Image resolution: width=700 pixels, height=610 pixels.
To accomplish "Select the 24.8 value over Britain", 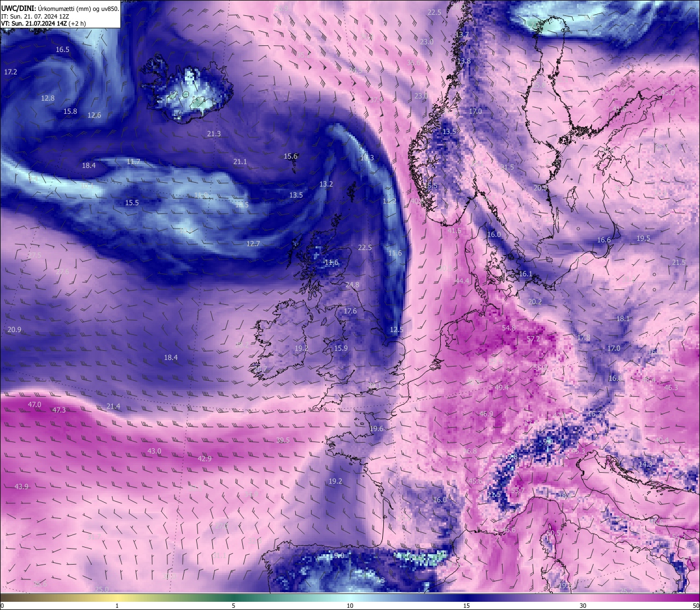I will 353,285.
